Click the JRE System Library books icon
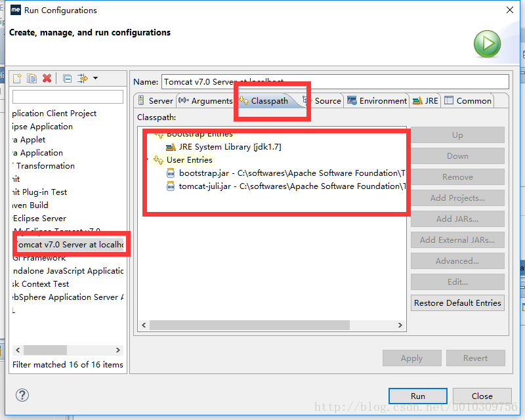This screenshot has height=420, width=525. pos(171,147)
